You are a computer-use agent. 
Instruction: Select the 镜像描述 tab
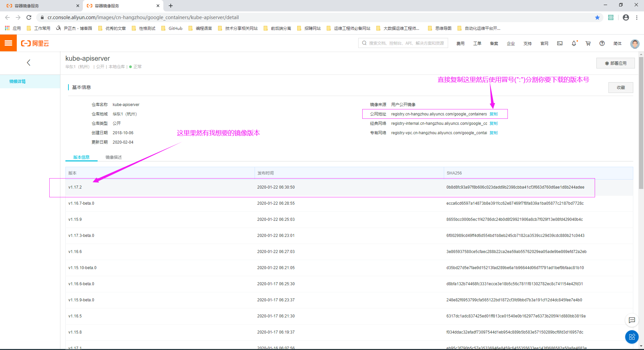click(x=114, y=157)
